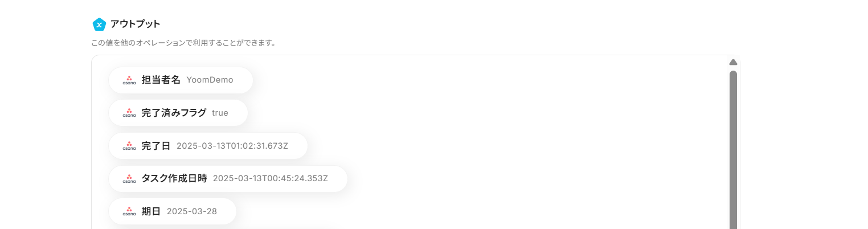Select the 担当者名 output label
This screenshot has height=229, width=868.
161,80
